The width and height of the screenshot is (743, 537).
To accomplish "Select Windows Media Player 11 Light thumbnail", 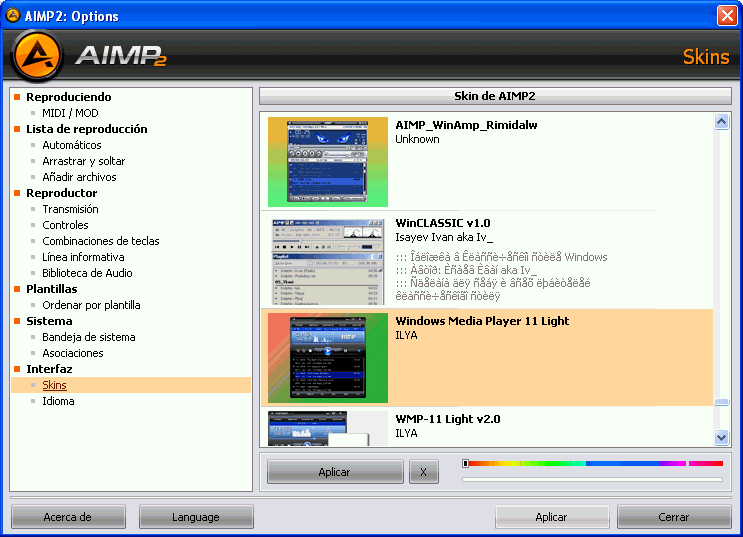I will [327, 358].
